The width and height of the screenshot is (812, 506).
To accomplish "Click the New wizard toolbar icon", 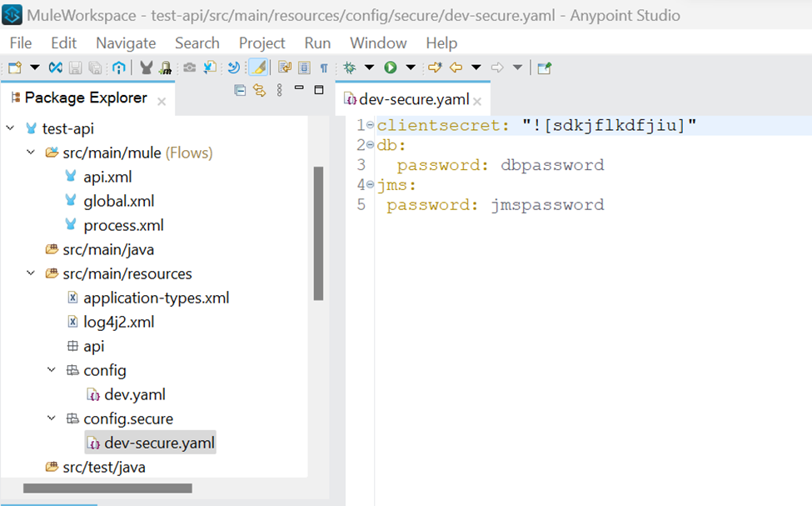I will click(x=14, y=68).
